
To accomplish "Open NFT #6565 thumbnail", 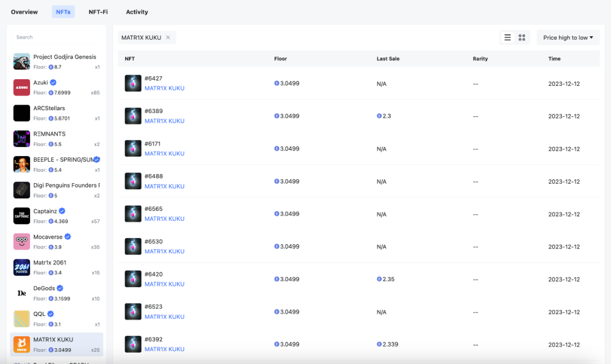I will pos(133,214).
